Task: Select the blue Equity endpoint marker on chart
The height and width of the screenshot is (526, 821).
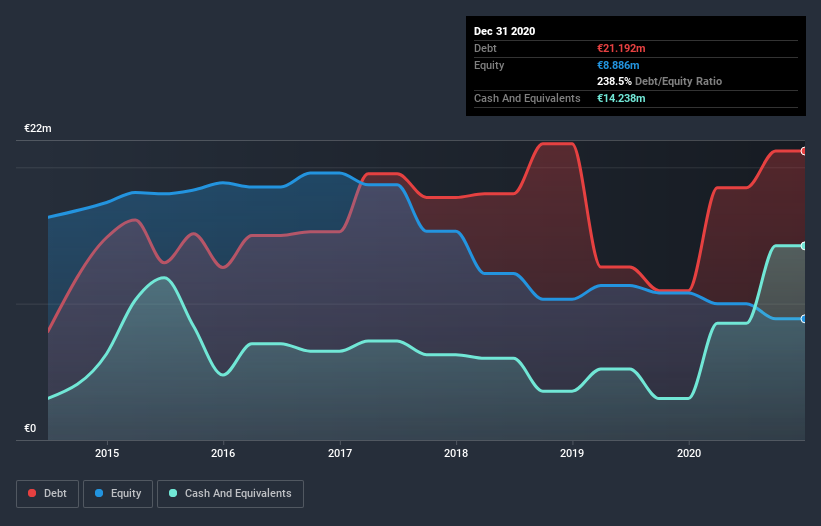Action: click(x=804, y=319)
